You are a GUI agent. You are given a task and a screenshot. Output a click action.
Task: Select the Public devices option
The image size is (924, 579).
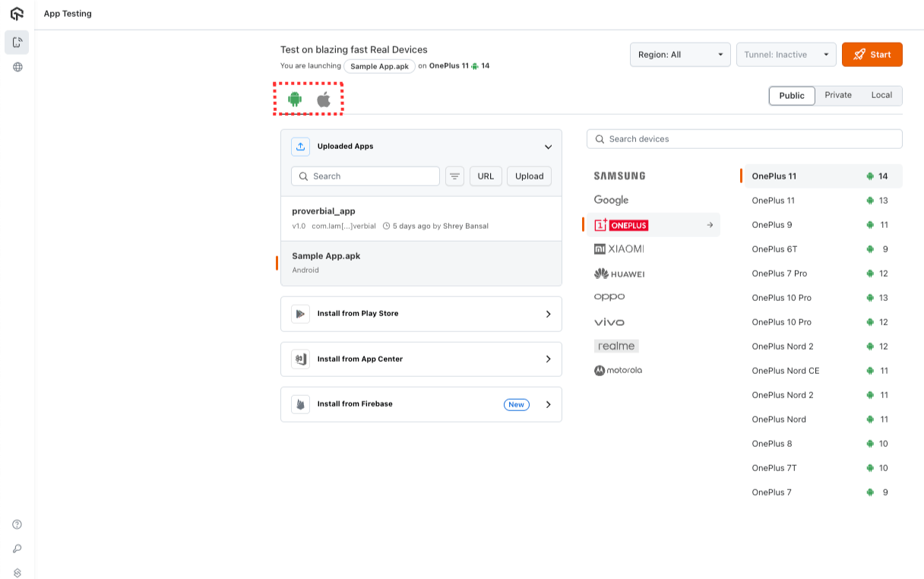pos(791,95)
